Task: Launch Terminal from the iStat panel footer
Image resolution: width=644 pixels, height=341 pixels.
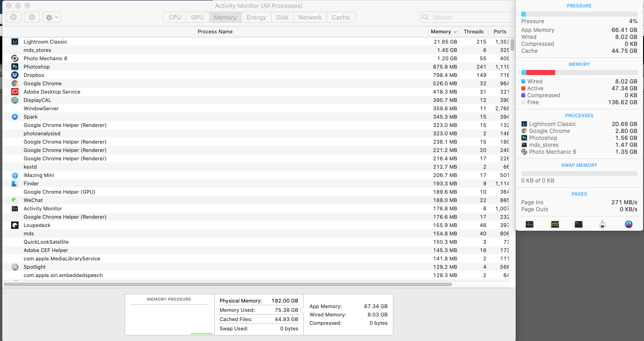Action: click(x=579, y=224)
